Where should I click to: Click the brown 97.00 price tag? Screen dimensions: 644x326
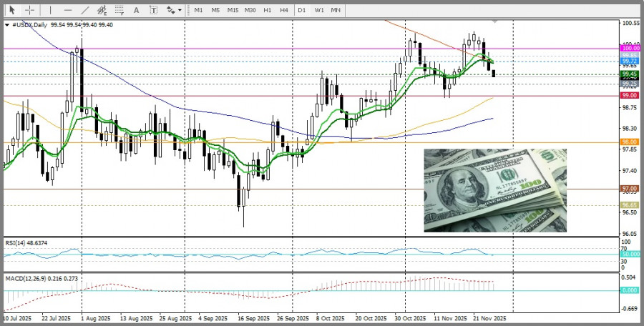tap(630, 189)
